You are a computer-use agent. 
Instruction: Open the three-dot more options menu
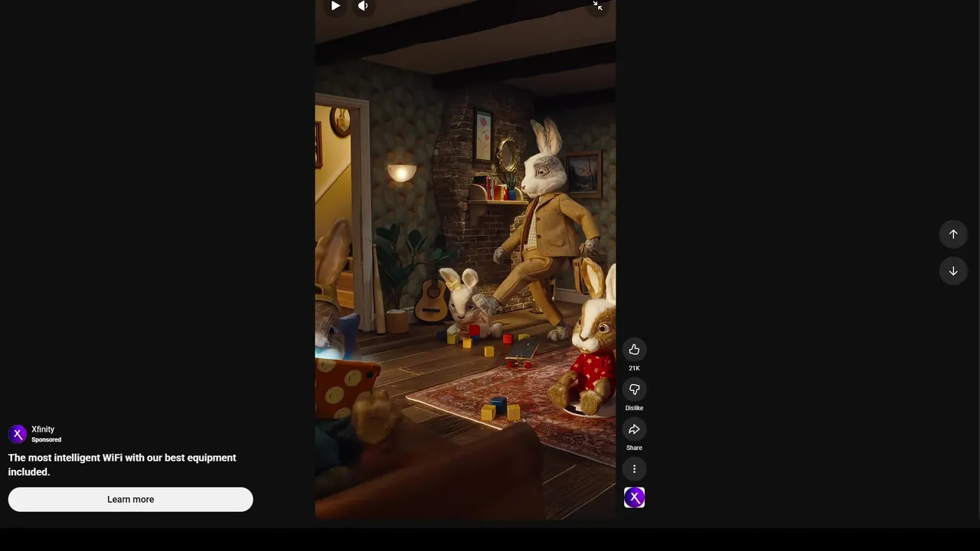coord(634,469)
